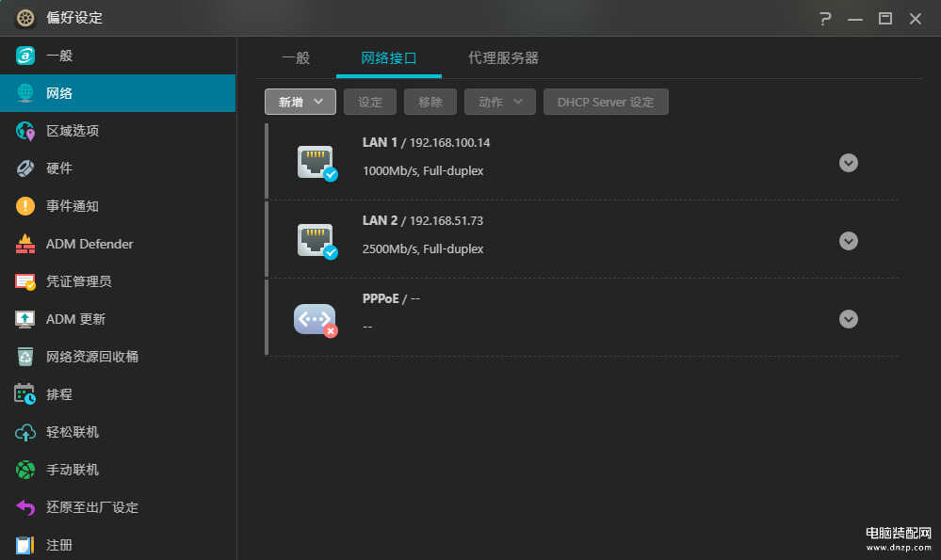Viewport: 941px width, 560px height.
Task: Select LAN 2 / 192.168.51.73 title
Action: coord(423,220)
